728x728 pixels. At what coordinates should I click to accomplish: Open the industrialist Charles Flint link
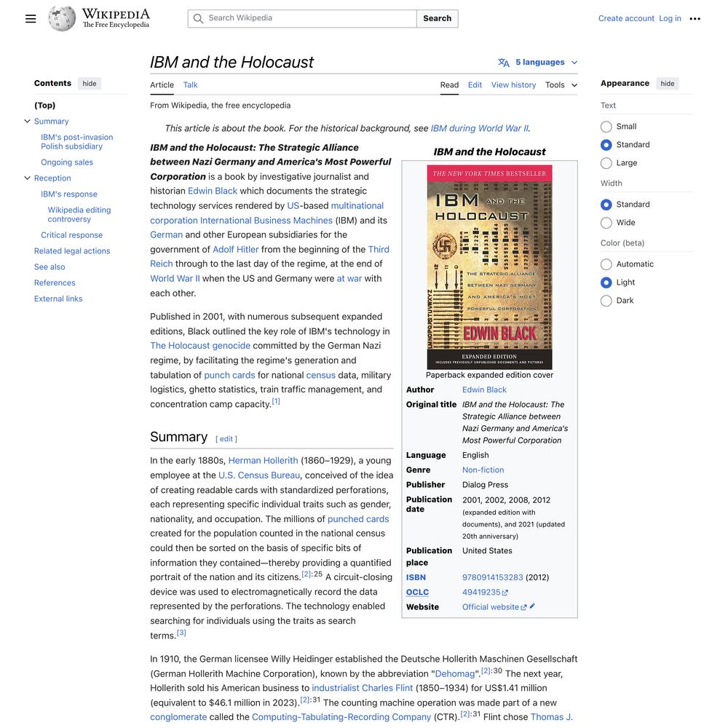tap(362, 688)
